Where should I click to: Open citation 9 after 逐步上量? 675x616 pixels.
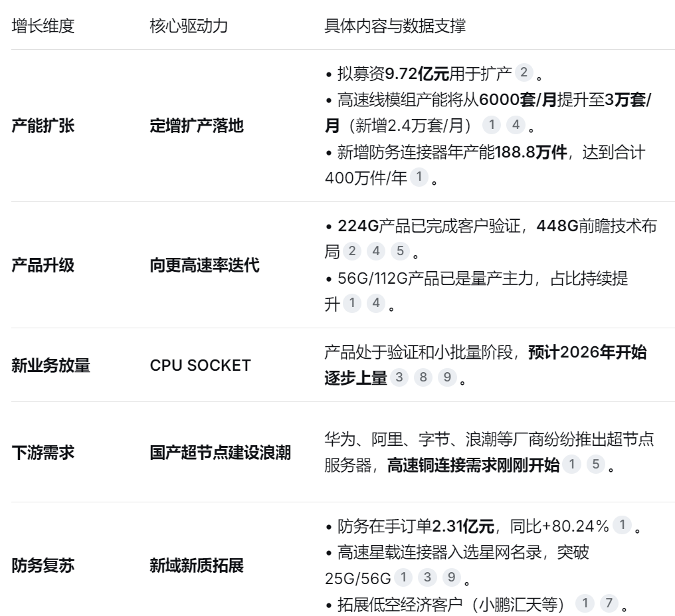tap(447, 377)
